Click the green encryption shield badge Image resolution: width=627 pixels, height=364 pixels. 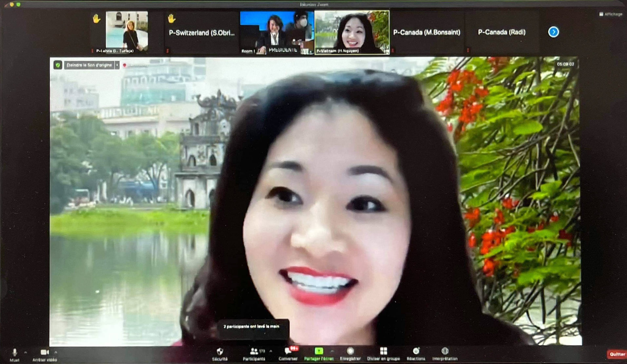click(x=58, y=65)
